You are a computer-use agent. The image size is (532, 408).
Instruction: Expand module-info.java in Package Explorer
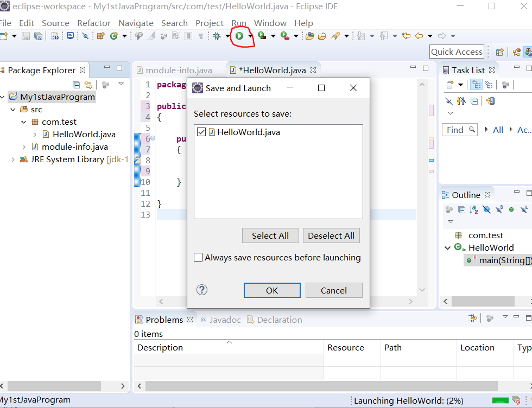(24, 147)
